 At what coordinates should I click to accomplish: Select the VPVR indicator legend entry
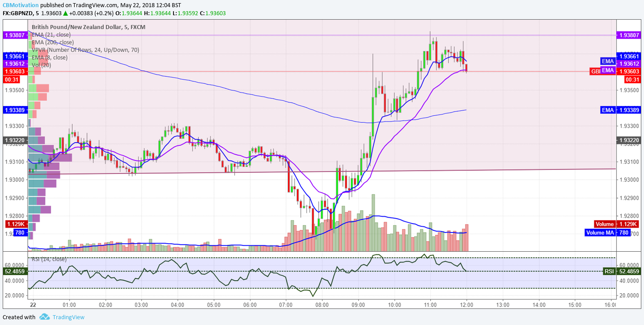click(x=85, y=50)
